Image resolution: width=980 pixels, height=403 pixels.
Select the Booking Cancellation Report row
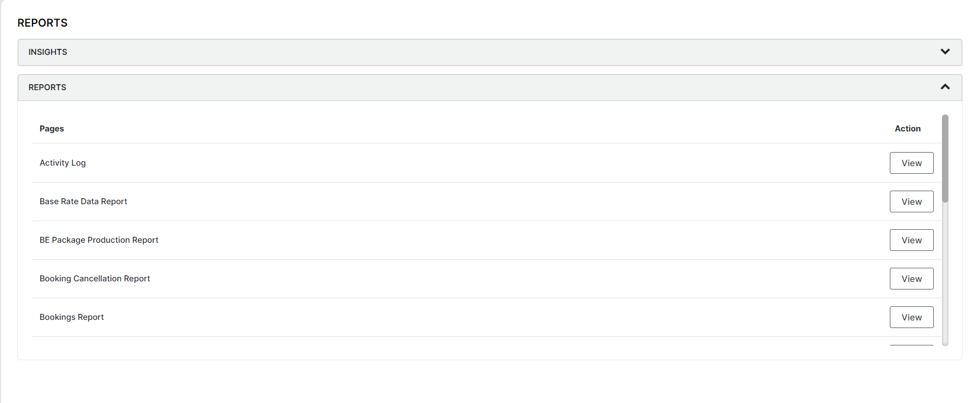pos(95,278)
